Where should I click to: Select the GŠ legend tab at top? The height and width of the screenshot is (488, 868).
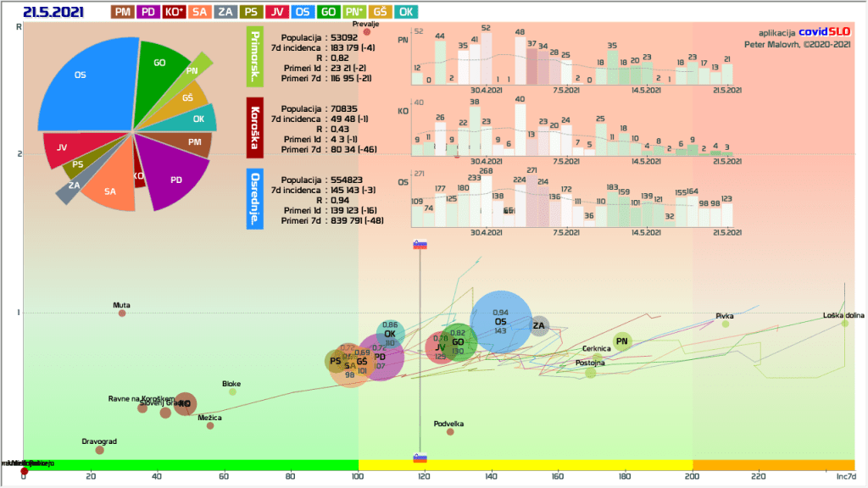click(381, 12)
